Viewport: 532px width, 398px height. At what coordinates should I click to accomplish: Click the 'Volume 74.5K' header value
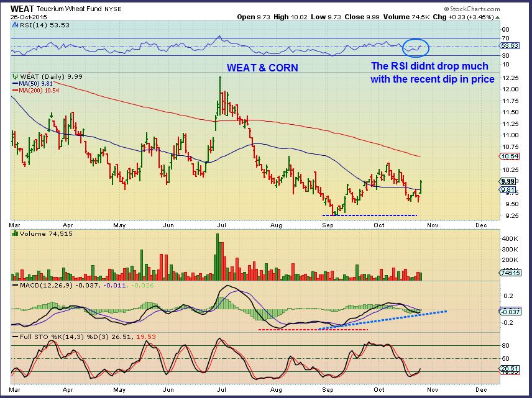[406, 17]
